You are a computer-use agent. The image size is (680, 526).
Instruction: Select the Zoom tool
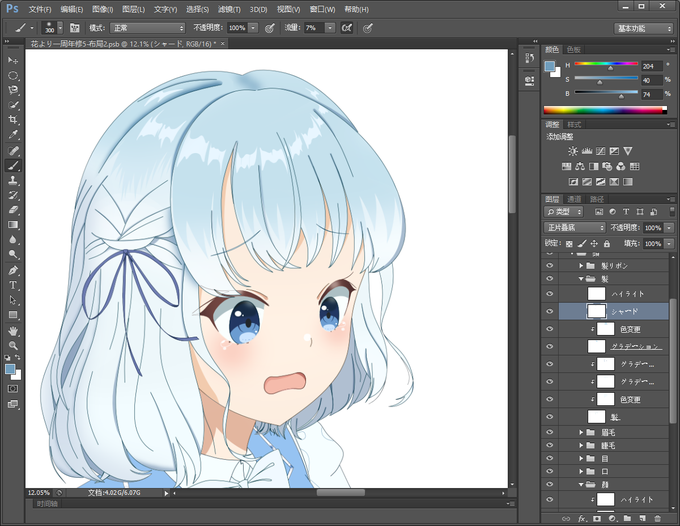[13, 346]
